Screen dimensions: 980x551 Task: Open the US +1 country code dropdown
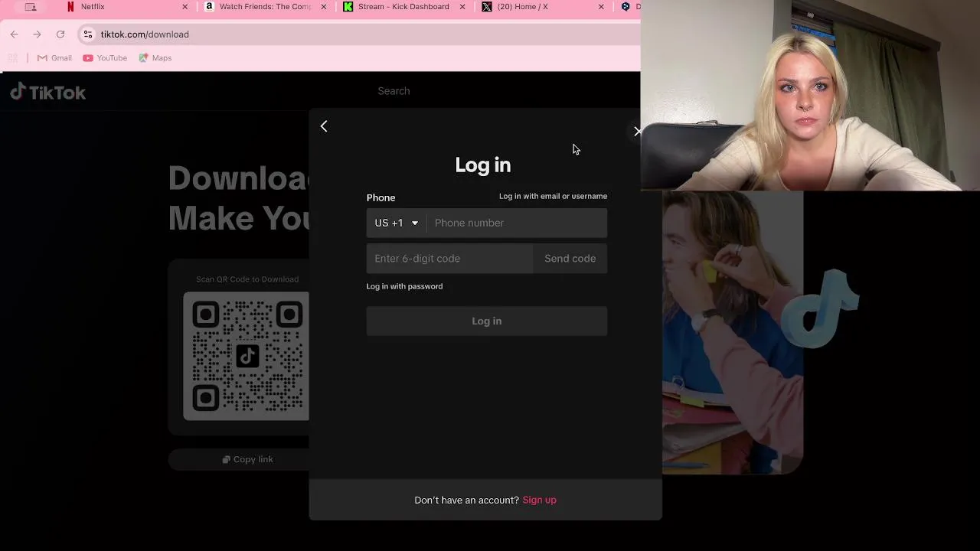click(x=396, y=223)
